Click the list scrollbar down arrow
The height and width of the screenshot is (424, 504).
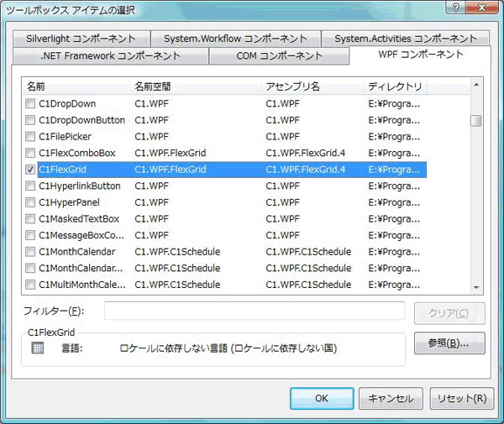pyautogui.click(x=476, y=287)
